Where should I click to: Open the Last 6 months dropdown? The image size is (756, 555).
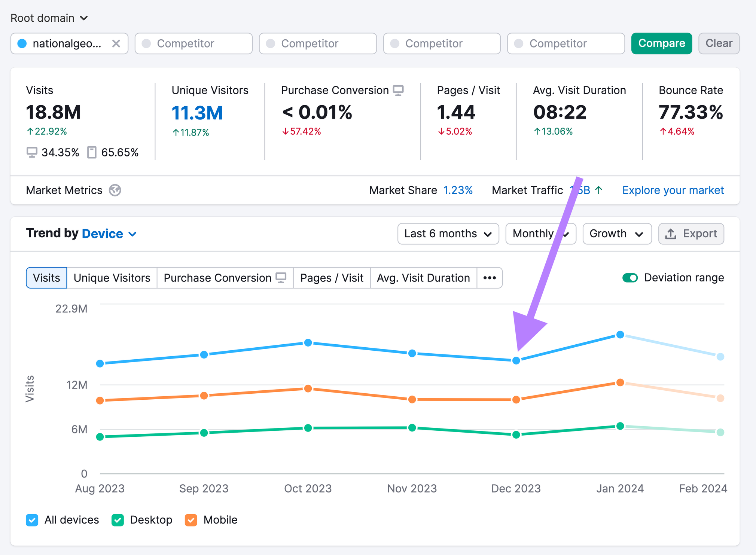448,234
